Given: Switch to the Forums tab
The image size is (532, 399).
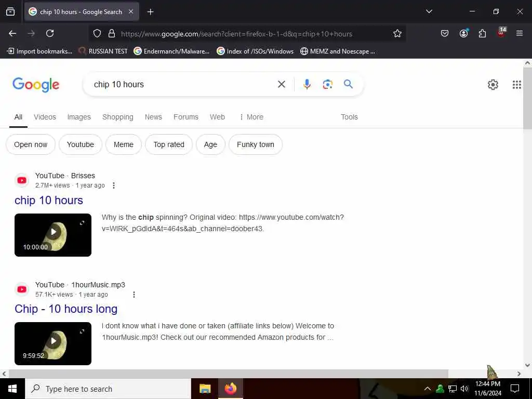Looking at the screenshot, I should point(186,117).
